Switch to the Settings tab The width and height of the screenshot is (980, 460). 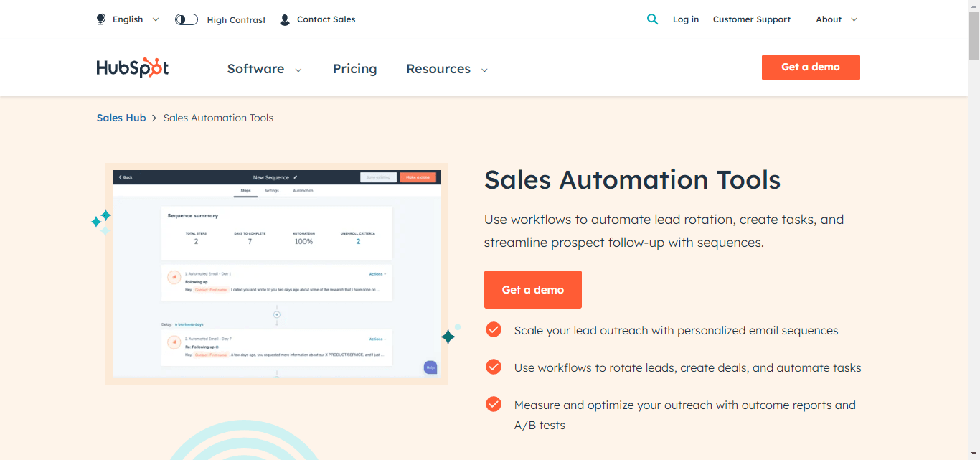pos(272,191)
